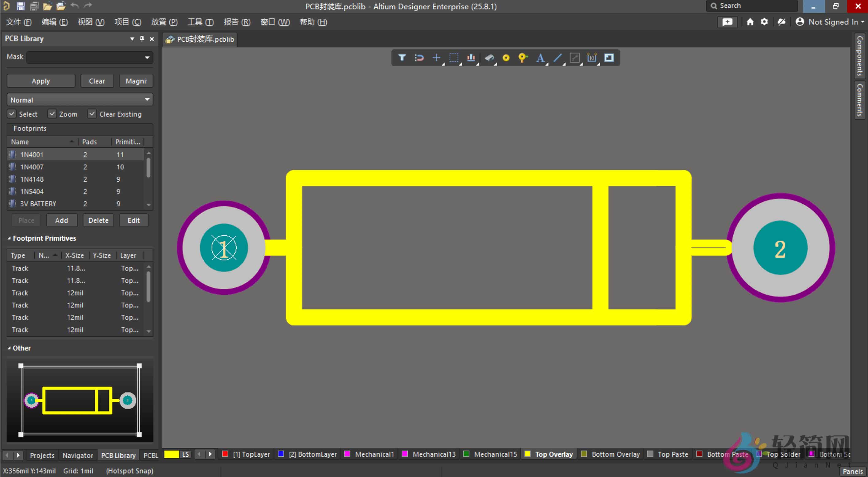Enable the Select checkbox
The width and height of the screenshot is (868, 477).
pos(12,114)
